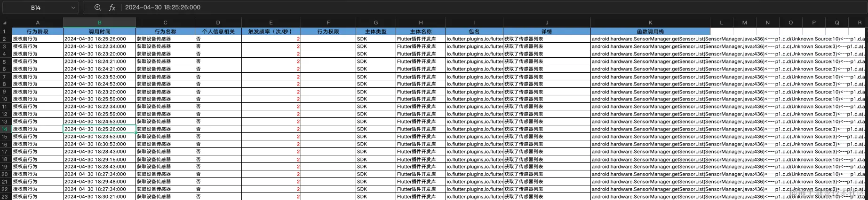Select column M header

click(x=744, y=23)
